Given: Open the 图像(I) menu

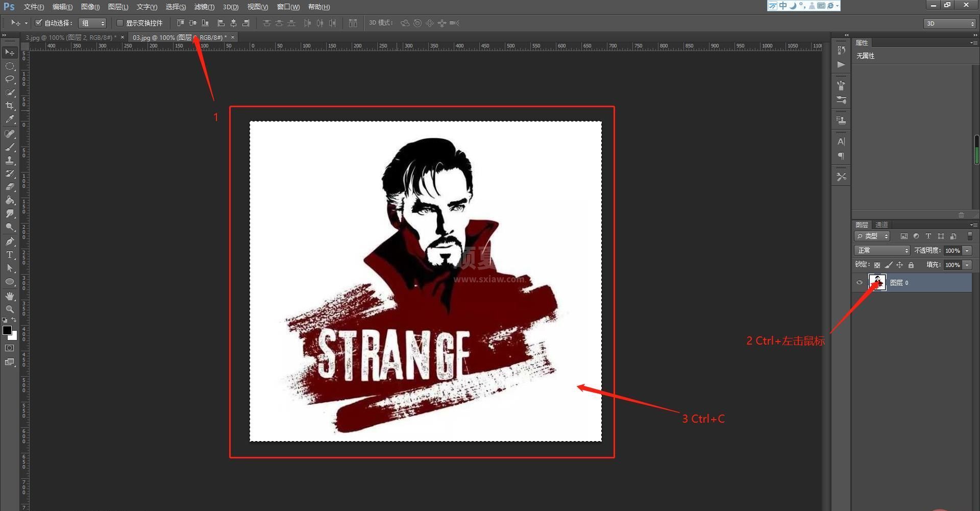Looking at the screenshot, I should pos(90,7).
